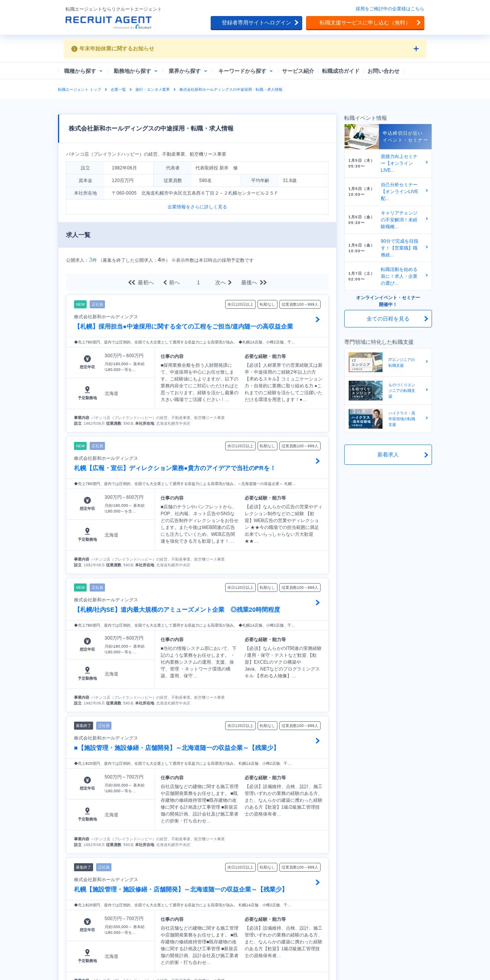The width and height of the screenshot is (490, 980).
Task: Open the 札幌【施設管理・施設修繕・店舗開発】 job link
Action: click(180, 889)
